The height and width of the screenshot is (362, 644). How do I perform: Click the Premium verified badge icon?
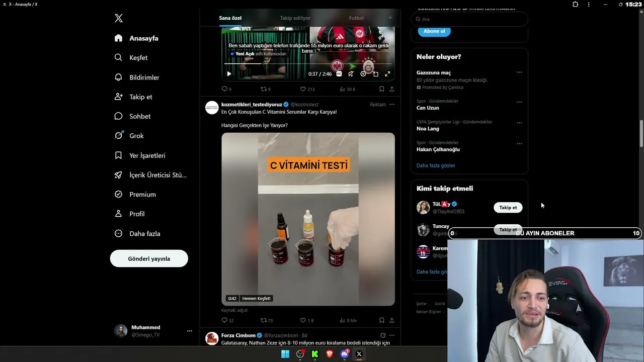coord(118,194)
